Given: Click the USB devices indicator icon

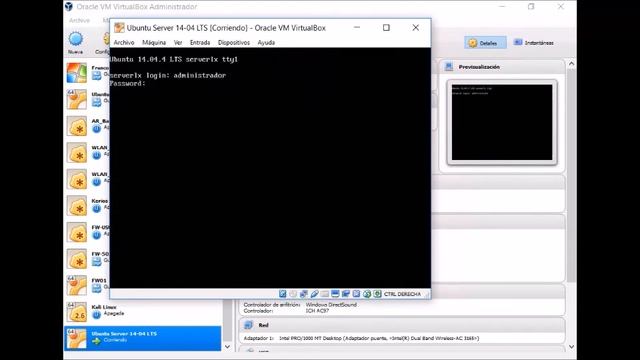Looking at the screenshot, I should click(314, 293).
